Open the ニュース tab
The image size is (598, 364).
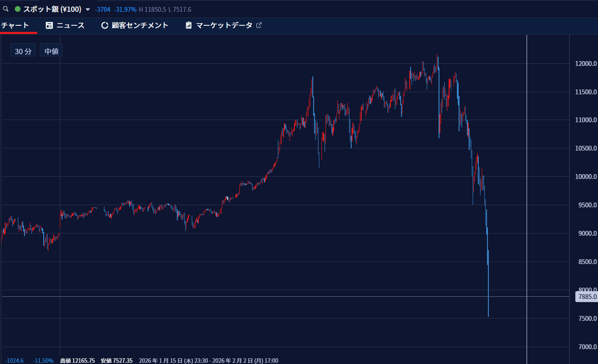coord(65,25)
